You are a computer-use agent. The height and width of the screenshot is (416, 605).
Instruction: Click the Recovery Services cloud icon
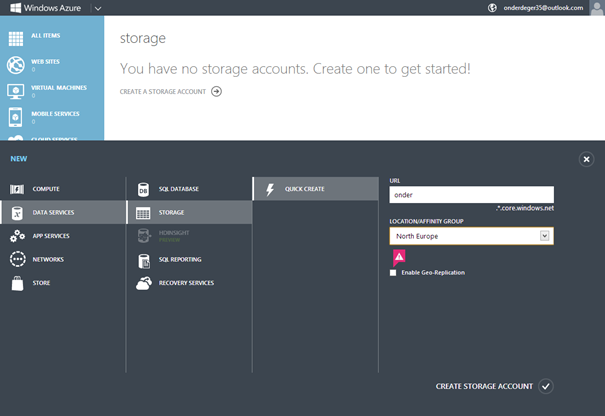click(x=144, y=283)
